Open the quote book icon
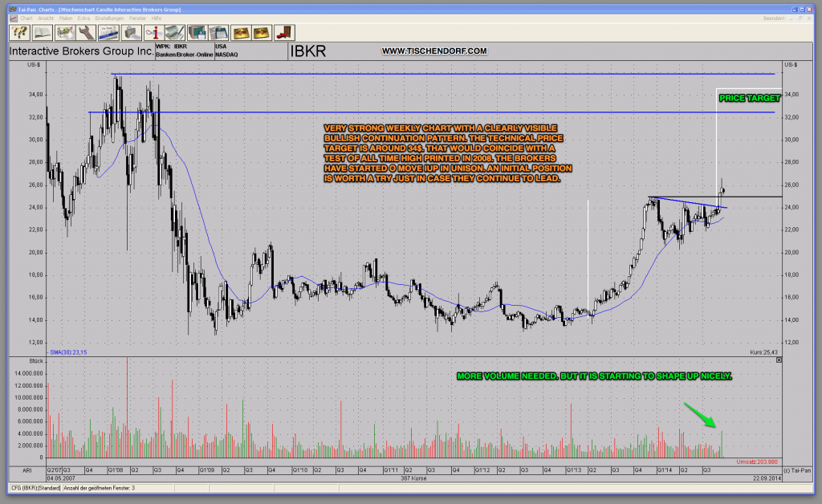This screenshot has height=504, width=822. 42,32
